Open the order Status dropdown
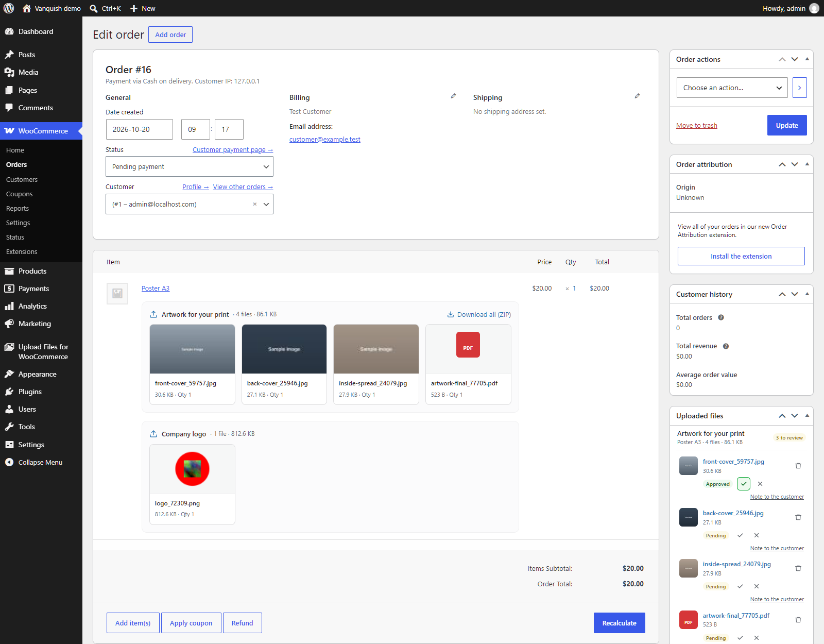This screenshot has width=824, height=644. pos(190,166)
